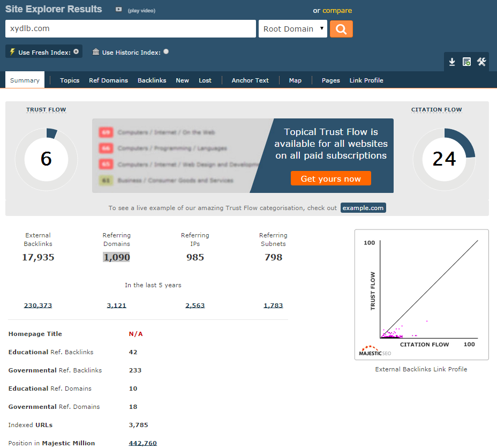Click the add-to-report table icon
The image size is (497, 448).
(x=466, y=62)
